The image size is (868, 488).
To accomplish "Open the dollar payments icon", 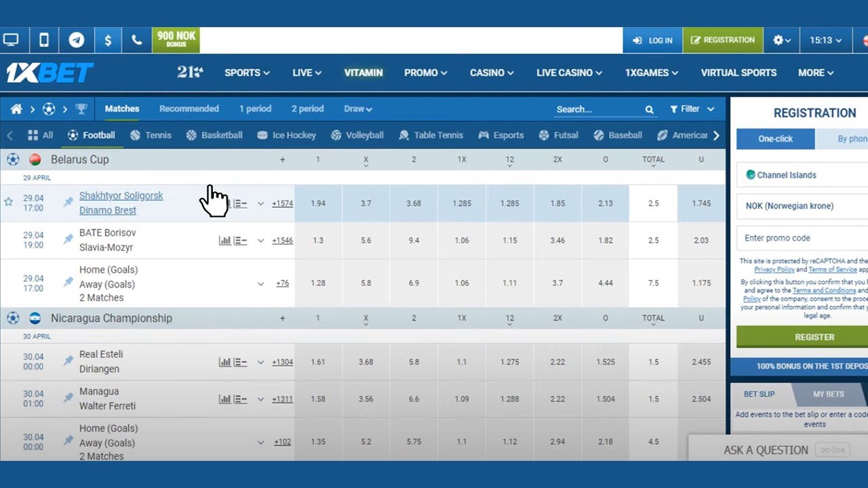I will pos(108,40).
